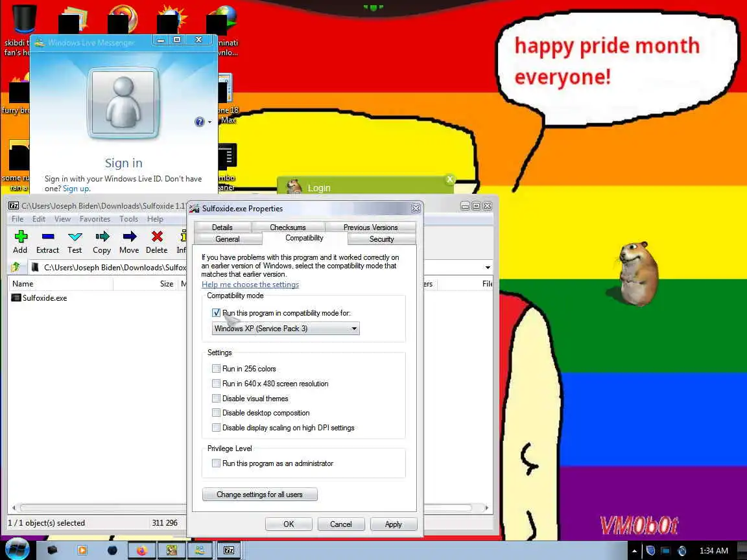Click the Size column header in 7-Zip
The image size is (747, 560).
coord(145,284)
